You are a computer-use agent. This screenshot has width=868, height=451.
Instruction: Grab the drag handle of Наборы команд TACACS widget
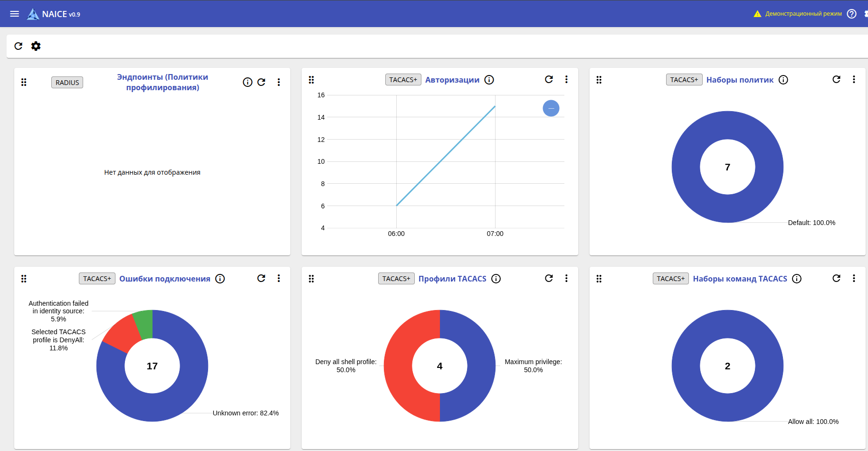tap(599, 279)
